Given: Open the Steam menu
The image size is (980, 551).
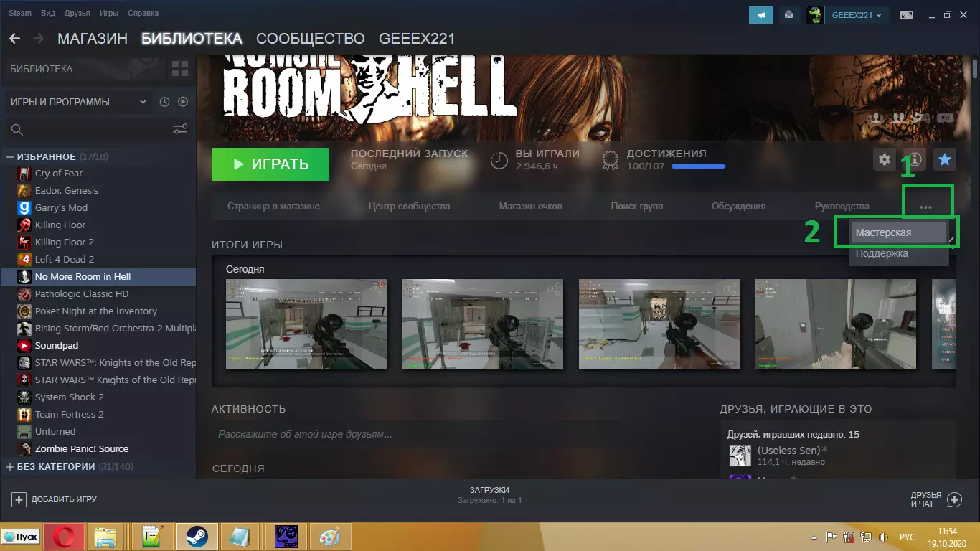Looking at the screenshot, I should click(20, 14).
